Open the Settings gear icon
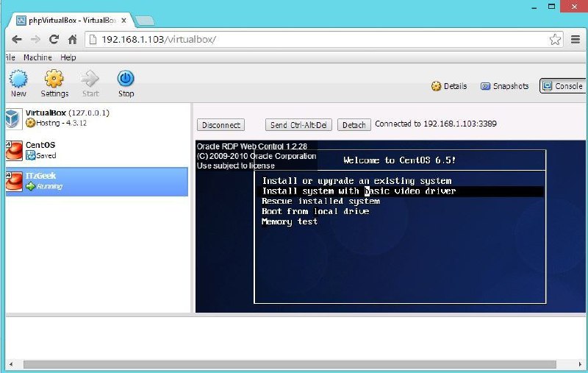The width and height of the screenshot is (588, 373). 54,79
